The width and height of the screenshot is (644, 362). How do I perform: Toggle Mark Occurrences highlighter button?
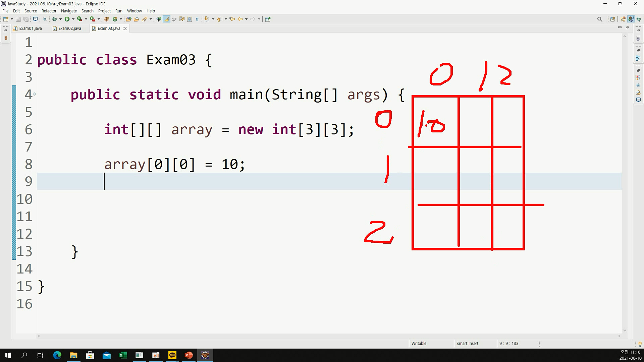[x=167, y=19]
